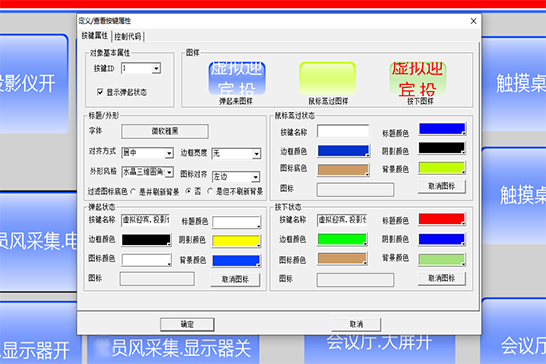Click the 鼠标滑过图样 preview thumbnail

pyautogui.click(x=328, y=78)
